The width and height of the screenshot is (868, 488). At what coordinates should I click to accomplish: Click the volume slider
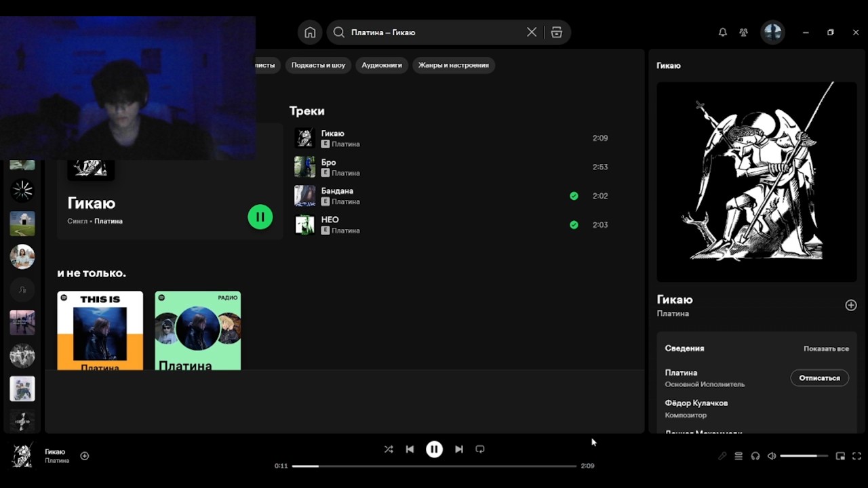pyautogui.click(x=804, y=456)
